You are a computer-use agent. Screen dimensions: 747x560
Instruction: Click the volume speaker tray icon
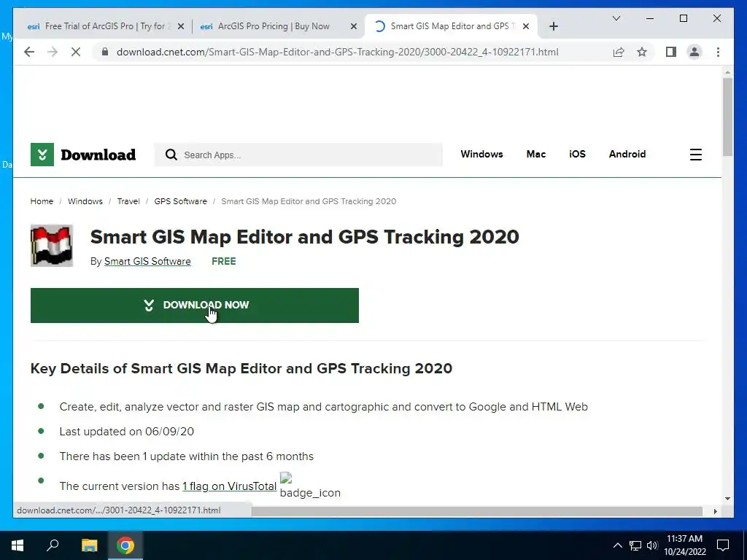(652, 545)
